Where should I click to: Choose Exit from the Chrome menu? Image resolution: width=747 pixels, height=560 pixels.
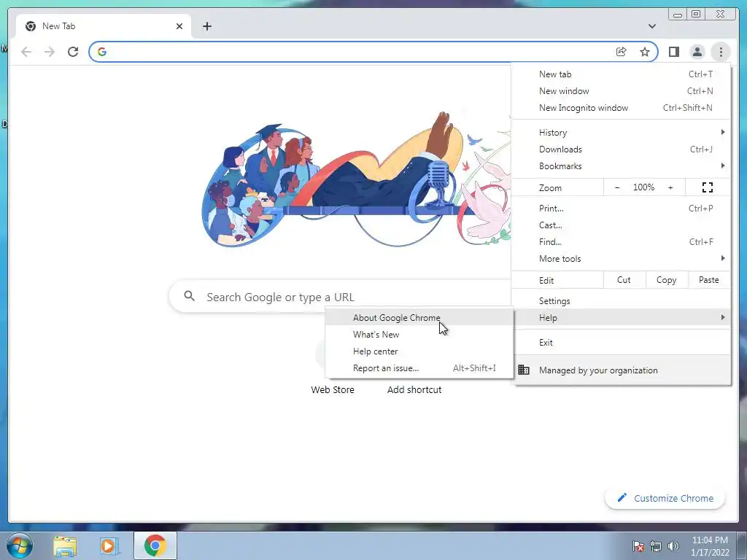point(622,343)
